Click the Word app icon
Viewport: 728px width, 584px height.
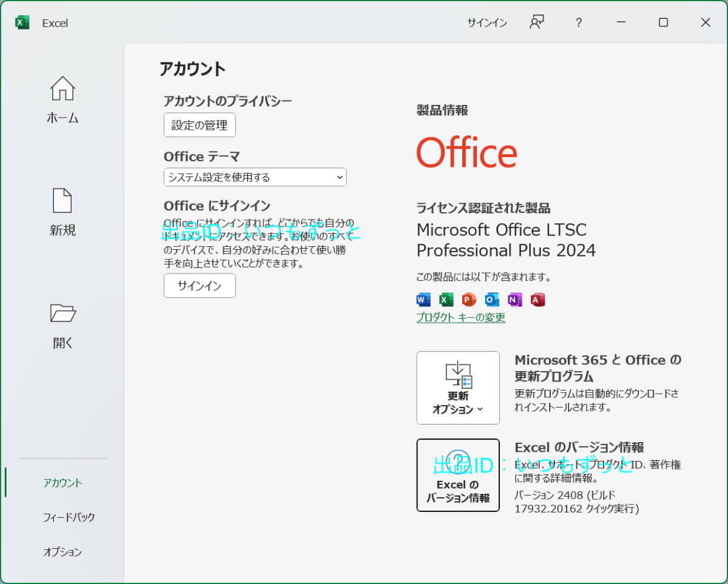(423, 300)
